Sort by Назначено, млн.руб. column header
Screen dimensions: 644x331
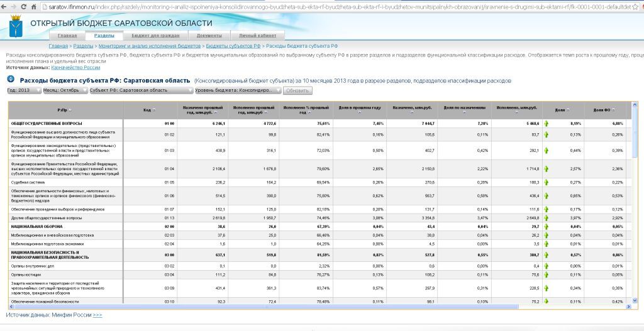click(x=412, y=109)
